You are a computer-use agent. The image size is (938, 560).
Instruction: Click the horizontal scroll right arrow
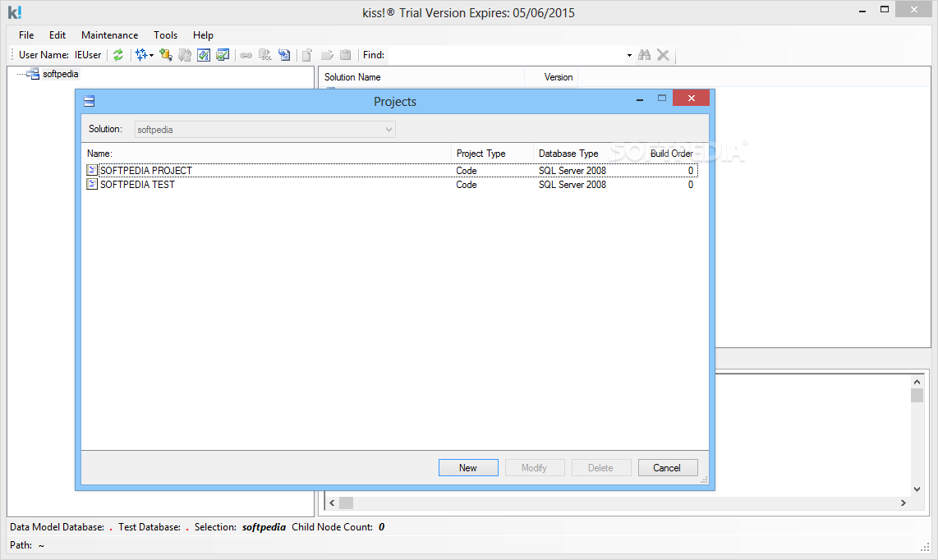[x=904, y=503]
